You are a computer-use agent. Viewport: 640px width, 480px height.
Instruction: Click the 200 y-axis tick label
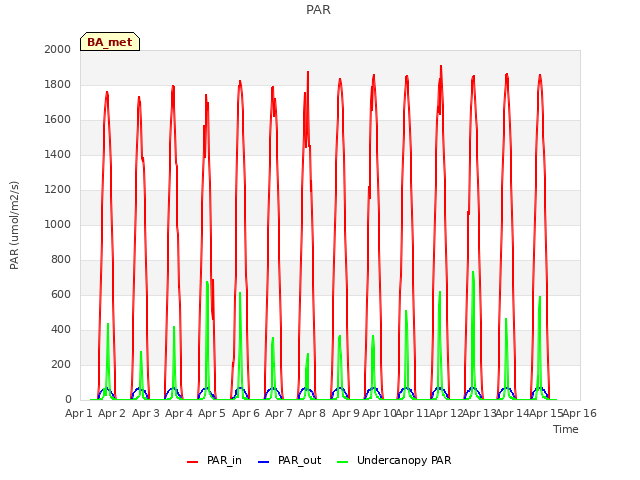[61, 364]
